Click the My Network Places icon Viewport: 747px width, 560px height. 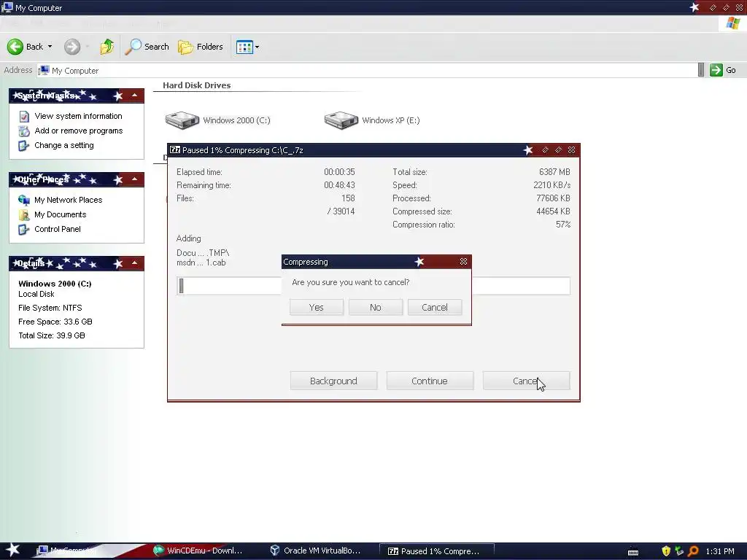tap(24, 200)
